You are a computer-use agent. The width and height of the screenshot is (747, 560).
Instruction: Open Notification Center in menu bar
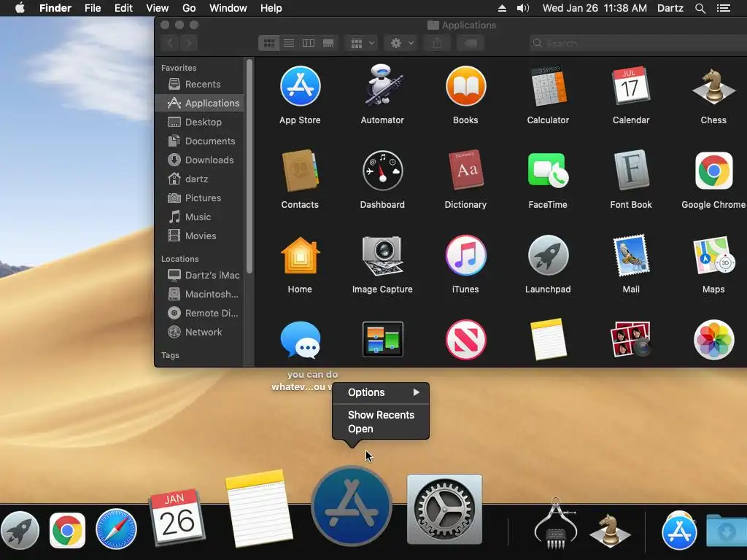click(x=723, y=8)
